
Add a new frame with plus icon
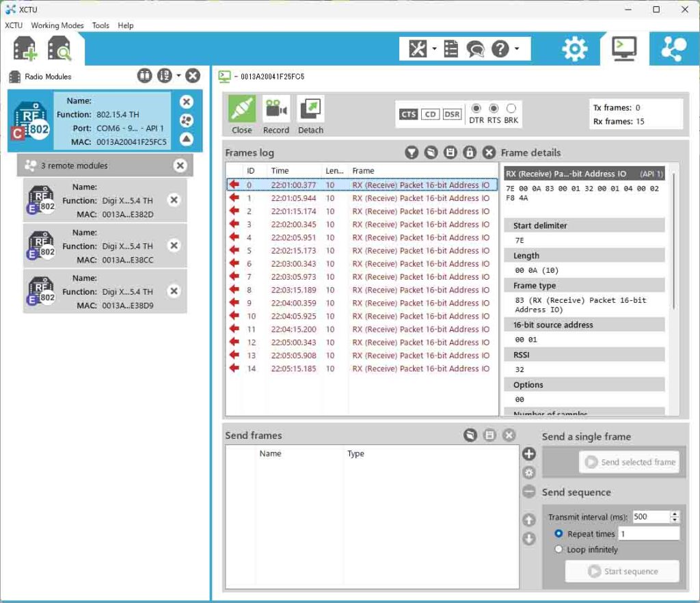529,454
